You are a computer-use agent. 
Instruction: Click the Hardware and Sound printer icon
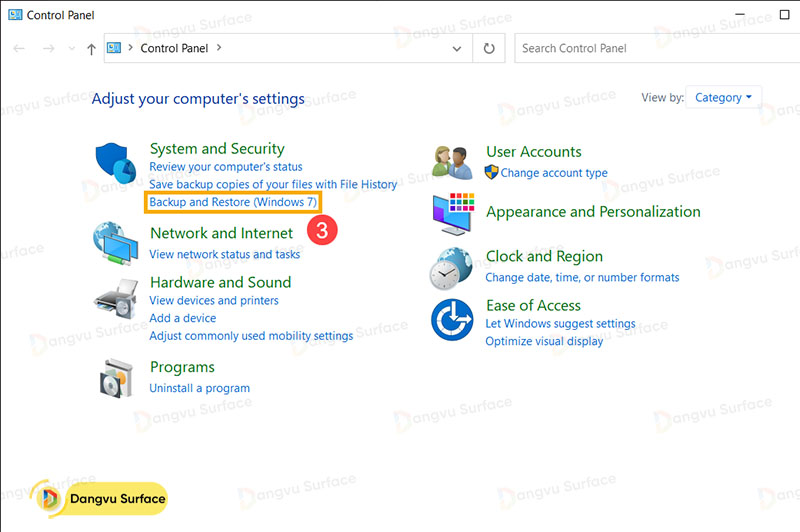(116, 299)
